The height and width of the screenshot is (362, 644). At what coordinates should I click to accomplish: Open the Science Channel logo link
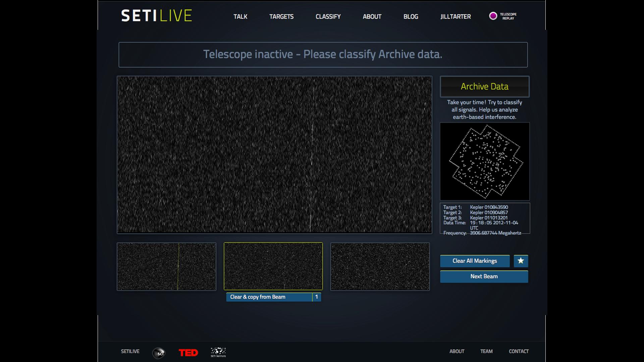tap(159, 353)
